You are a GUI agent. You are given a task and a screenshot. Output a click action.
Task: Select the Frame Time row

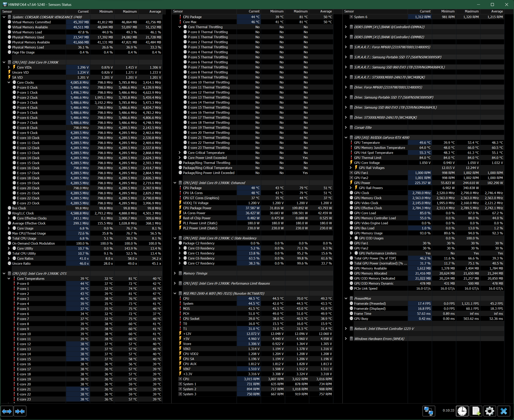424,314
